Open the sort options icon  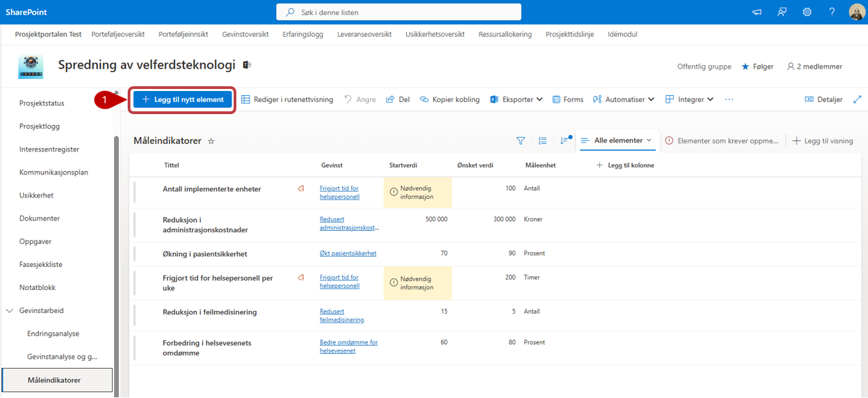click(564, 141)
